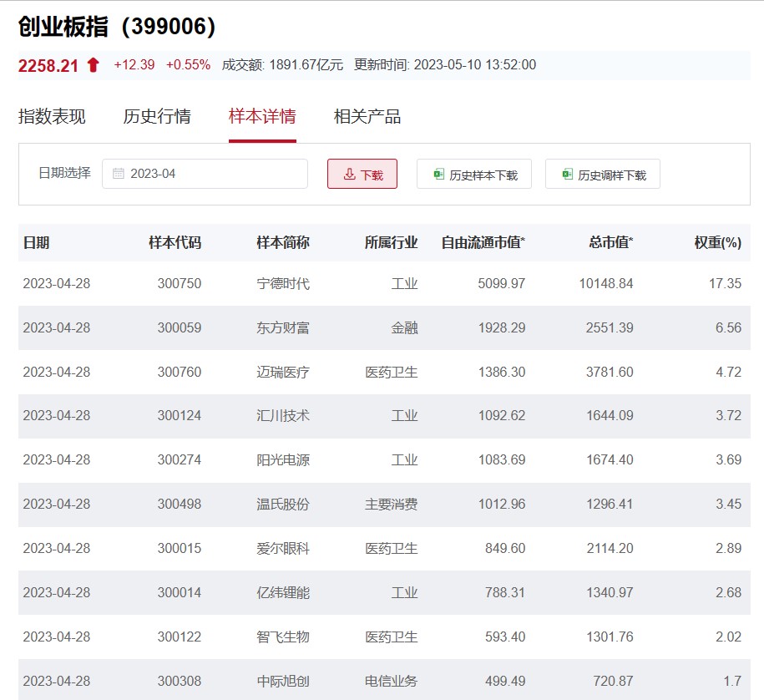Click Excel icon beside 历史样本下载

point(438,174)
